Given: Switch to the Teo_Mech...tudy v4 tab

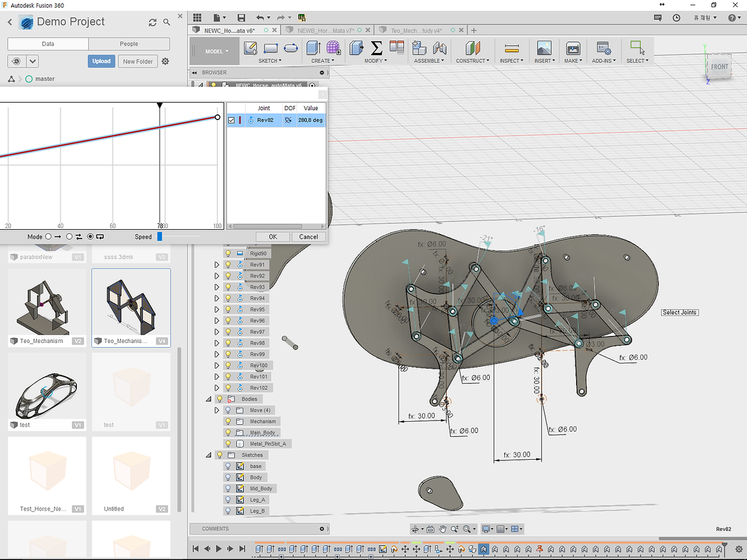Looking at the screenshot, I should coord(416,30).
